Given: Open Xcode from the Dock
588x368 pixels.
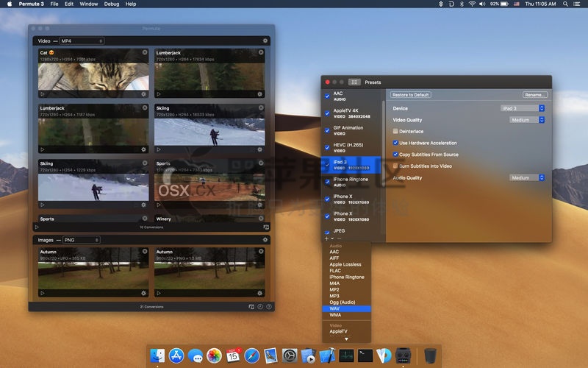Looking at the screenshot, I should tap(327, 355).
